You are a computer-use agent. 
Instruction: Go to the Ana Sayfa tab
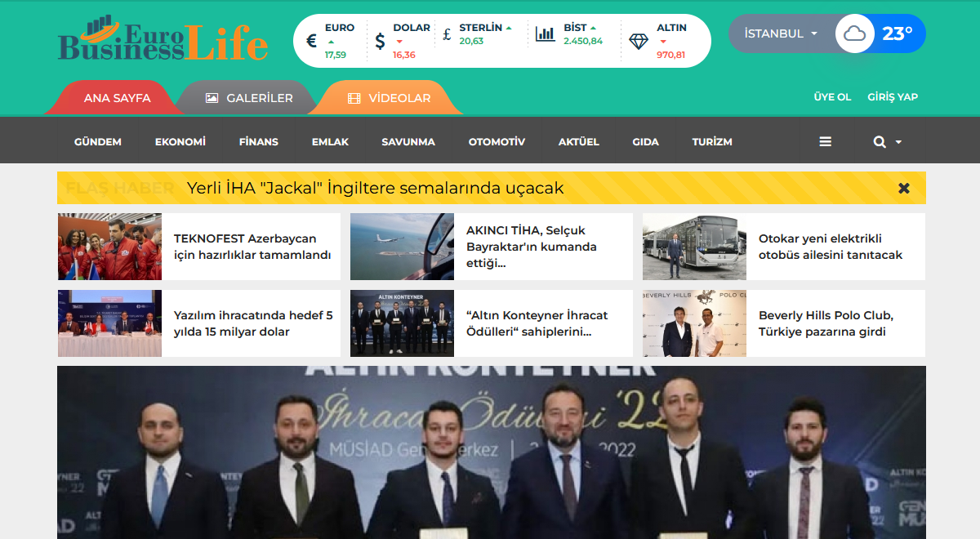tap(117, 98)
